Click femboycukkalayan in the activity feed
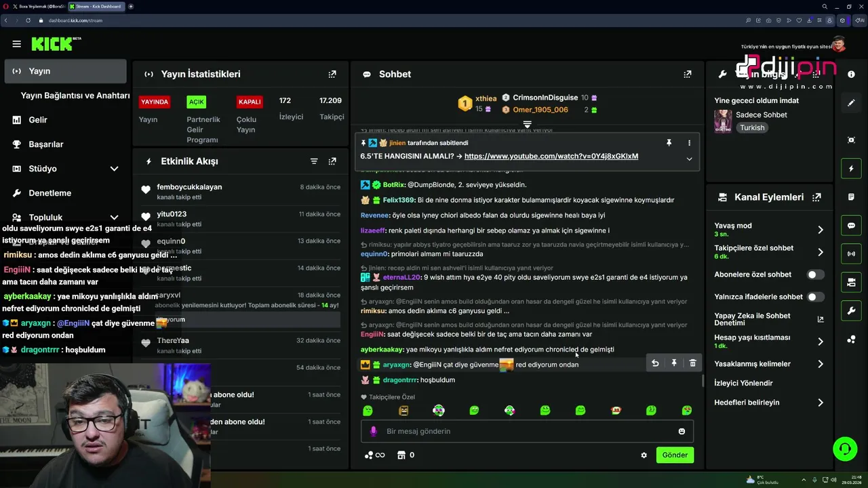 (189, 187)
